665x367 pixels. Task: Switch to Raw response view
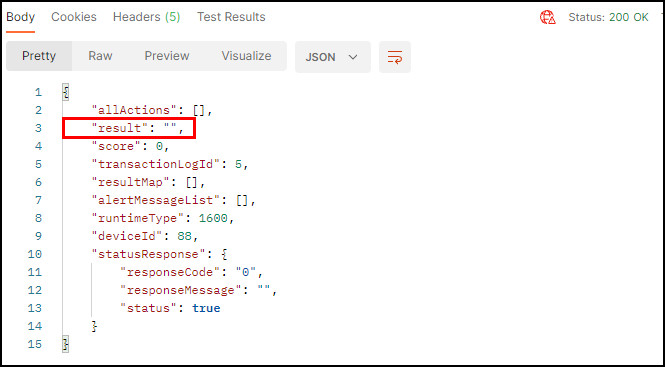click(100, 56)
